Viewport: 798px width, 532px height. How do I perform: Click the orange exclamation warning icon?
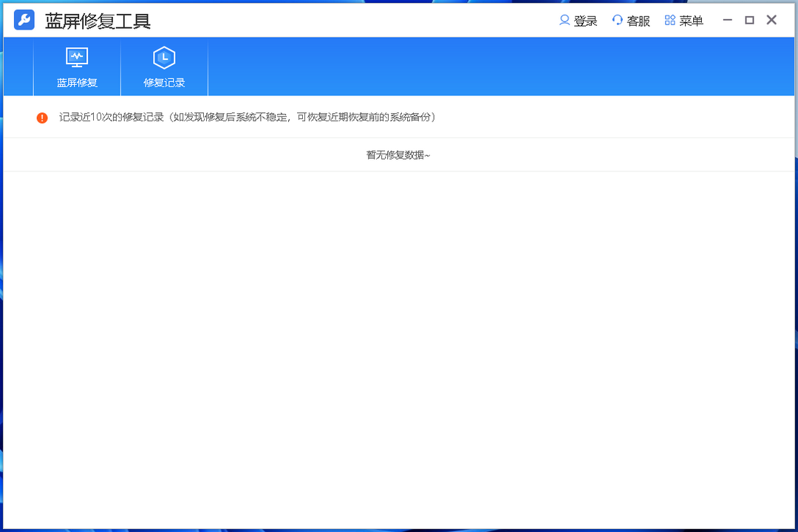[x=42, y=117]
